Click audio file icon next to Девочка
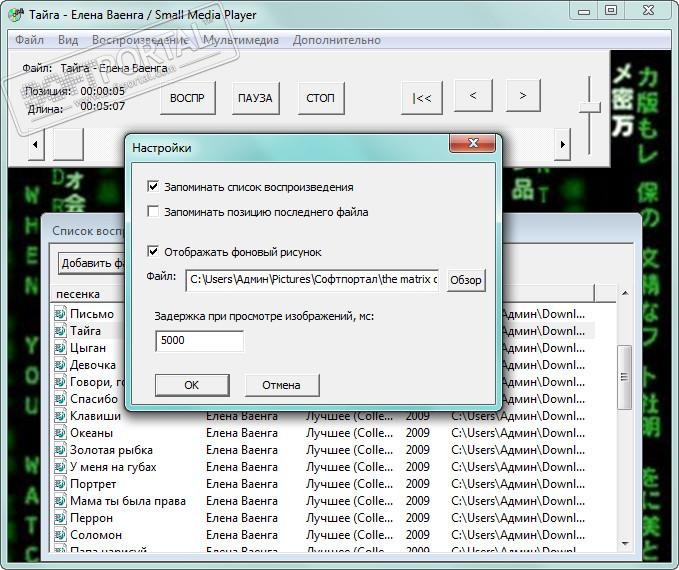The width and height of the screenshot is (679, 570). 60,365
